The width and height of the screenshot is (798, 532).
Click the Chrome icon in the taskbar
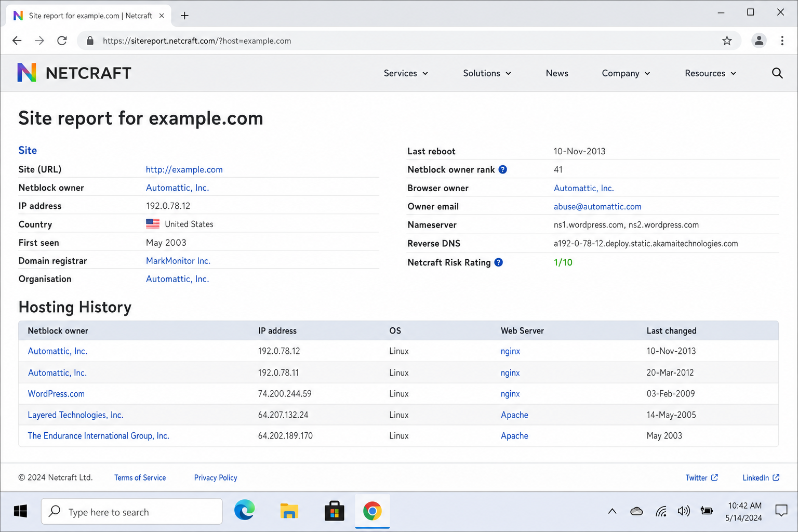[373, 511]
